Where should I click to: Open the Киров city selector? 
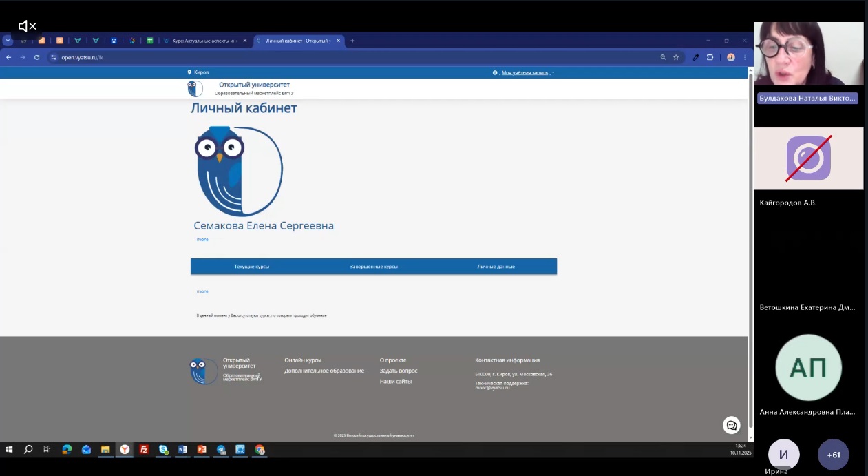coord(198,72)
